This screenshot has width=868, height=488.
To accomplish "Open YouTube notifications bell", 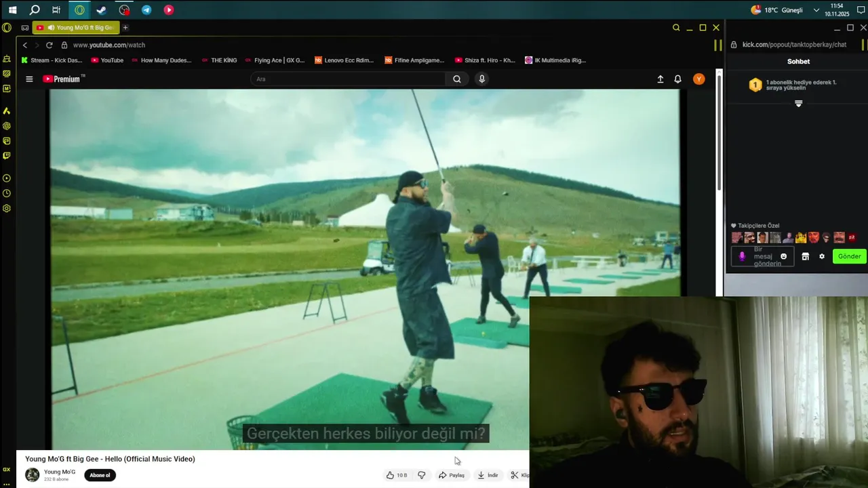I will 677,79.
